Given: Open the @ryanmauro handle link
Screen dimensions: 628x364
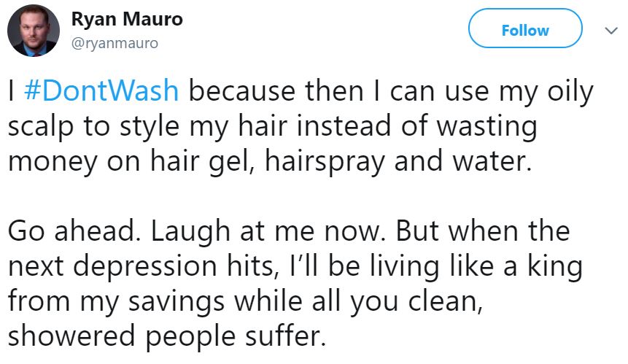Looking at the screenshot, I should [115, 43].
